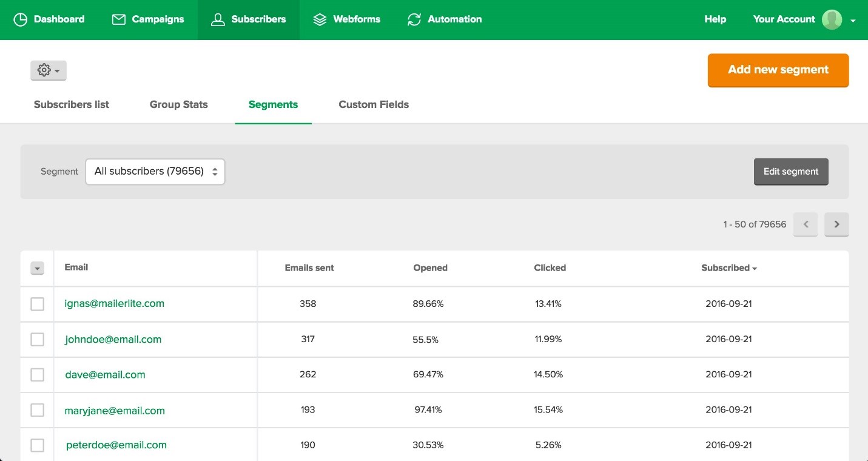868x461 pixels.
Task: Click the Webforms layers icon
Action: pos(320,19)
